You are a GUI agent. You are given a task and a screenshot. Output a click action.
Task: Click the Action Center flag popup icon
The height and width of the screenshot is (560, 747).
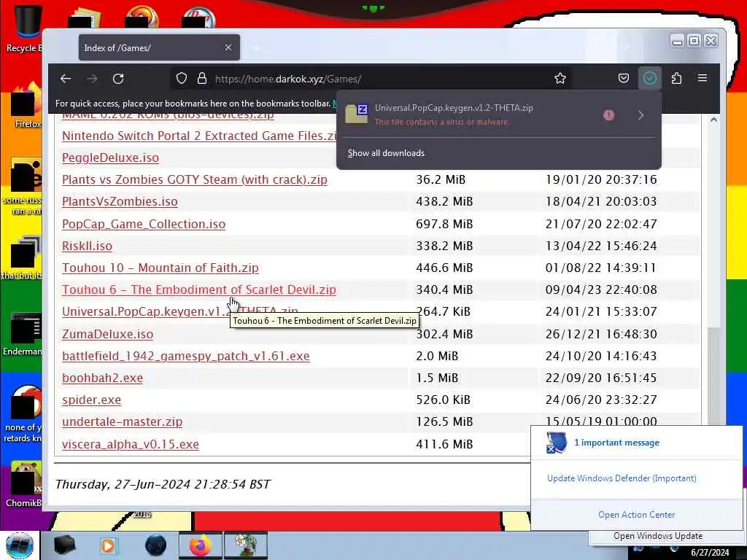pyautogui.click(x=557, y=443)
